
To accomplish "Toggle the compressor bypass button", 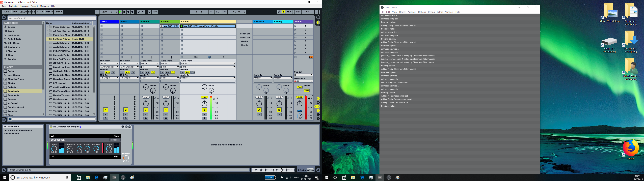I will point(115,140).
